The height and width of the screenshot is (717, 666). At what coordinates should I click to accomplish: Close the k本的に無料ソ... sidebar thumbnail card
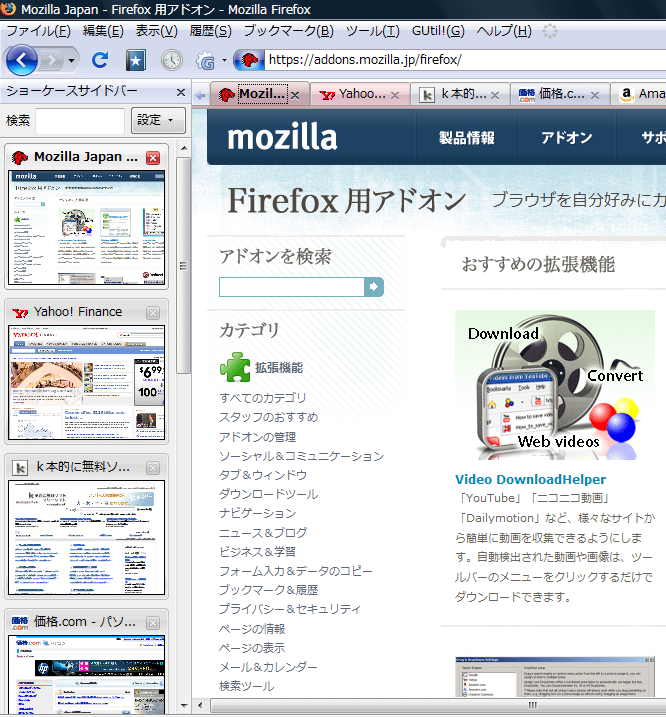(x=153, y=468)
